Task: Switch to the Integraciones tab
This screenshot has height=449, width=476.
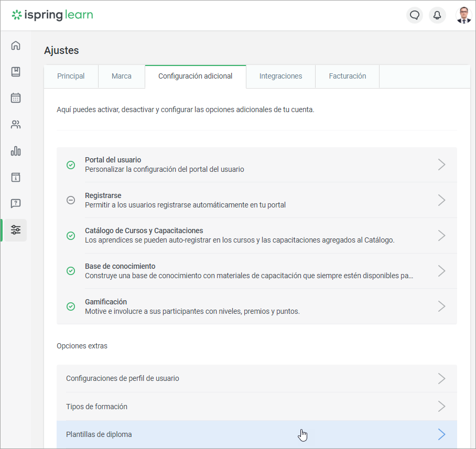Action: [x=280, y=76]
